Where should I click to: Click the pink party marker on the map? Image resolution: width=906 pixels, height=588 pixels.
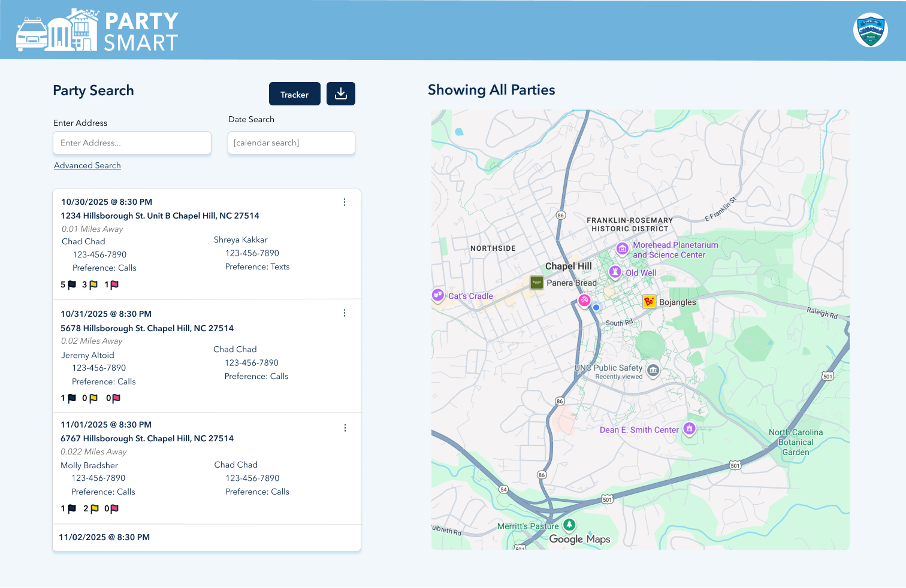point(584,301)
